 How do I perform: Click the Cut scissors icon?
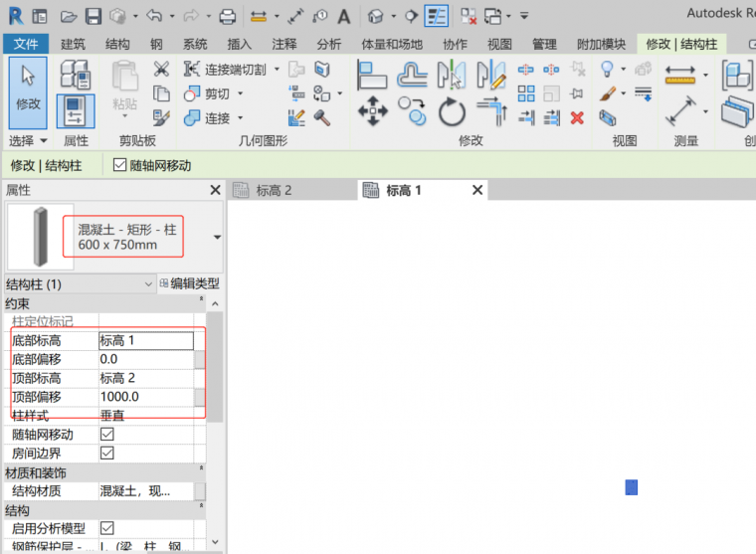coord(161,69)
